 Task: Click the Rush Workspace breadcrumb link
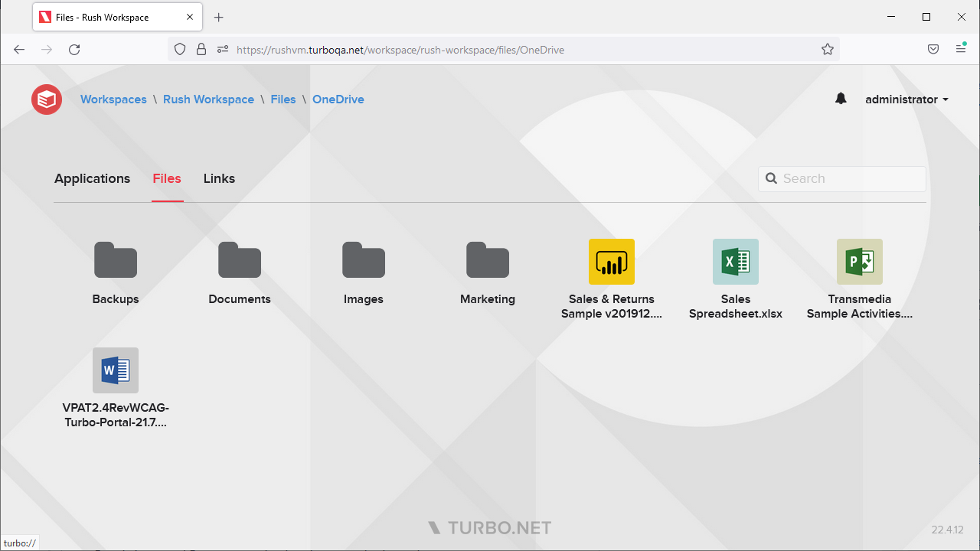pyautogui.click(x=208, y=99)
